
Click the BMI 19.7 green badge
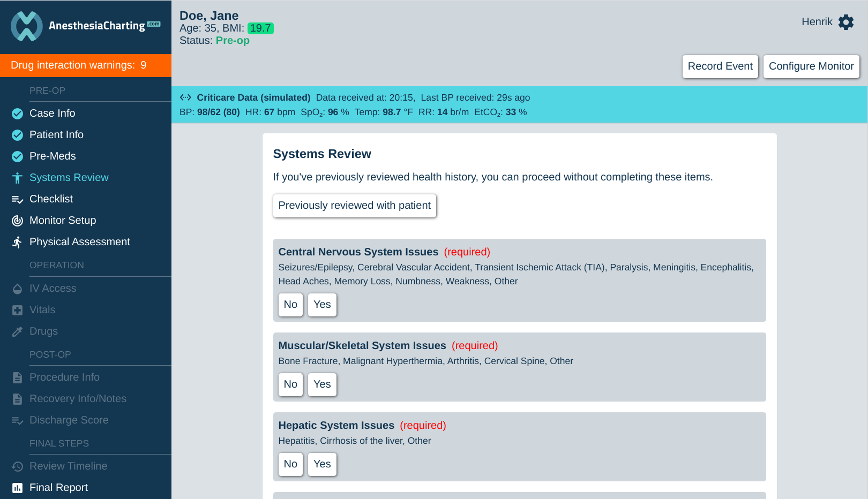click(260, 28)
